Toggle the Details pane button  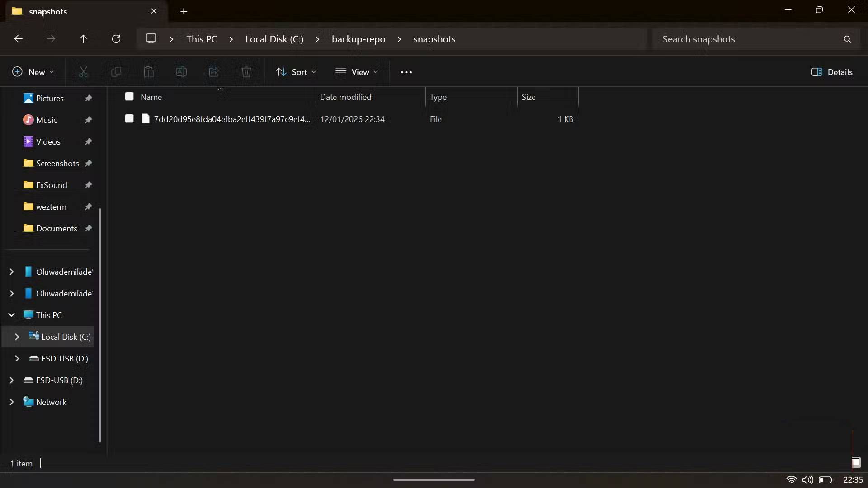(x=832, y=72)
